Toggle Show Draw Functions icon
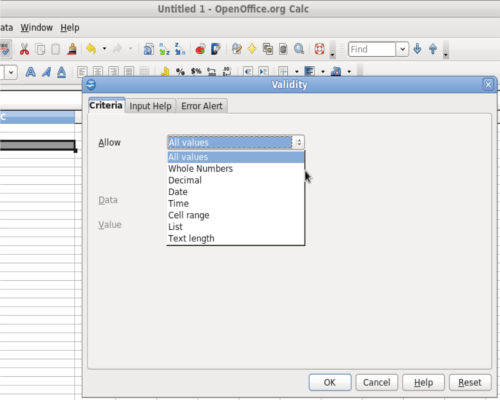500x400 pixels. pyautogui.click(x=216, y=49)
